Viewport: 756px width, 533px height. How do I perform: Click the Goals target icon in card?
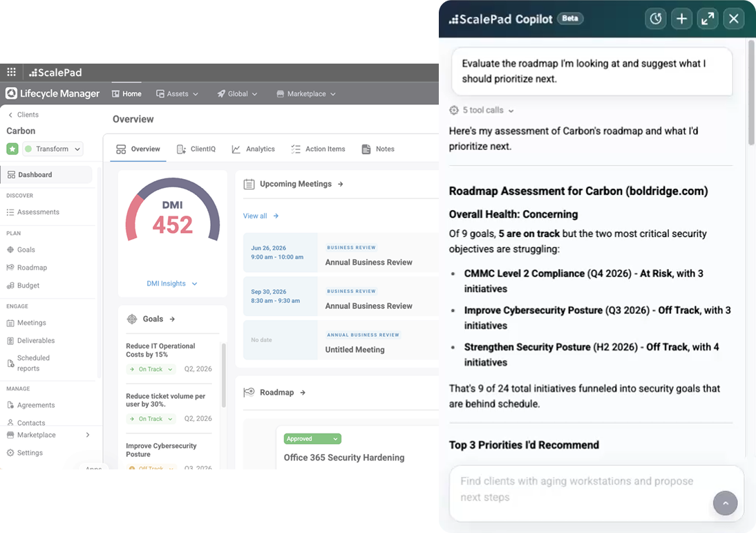131,319
